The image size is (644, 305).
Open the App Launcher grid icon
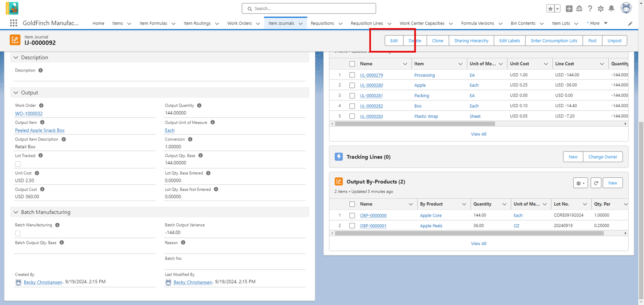click(13, 23)
